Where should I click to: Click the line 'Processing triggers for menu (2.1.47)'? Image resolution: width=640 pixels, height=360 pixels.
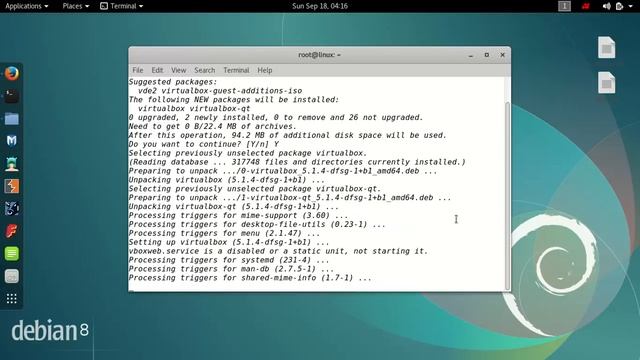pos(224,233)
